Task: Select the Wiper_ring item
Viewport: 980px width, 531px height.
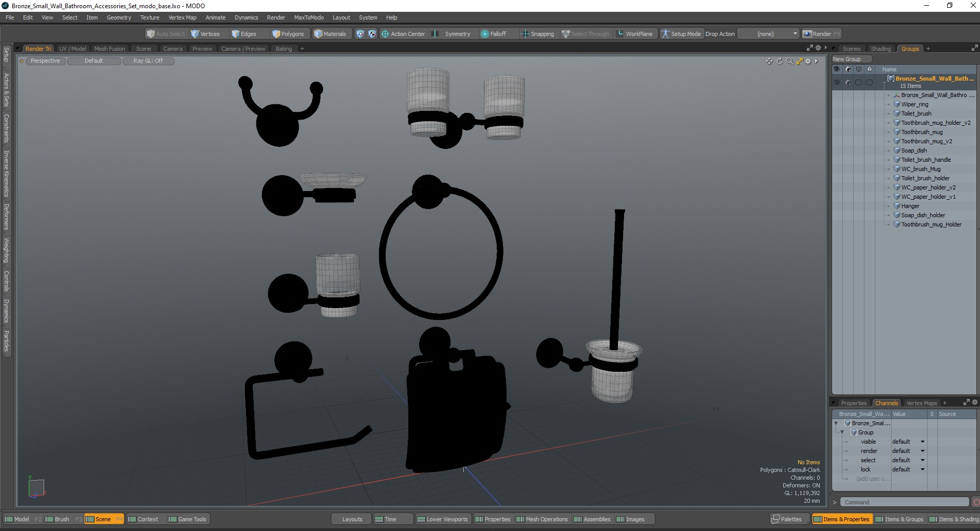Action: point(914,104)
